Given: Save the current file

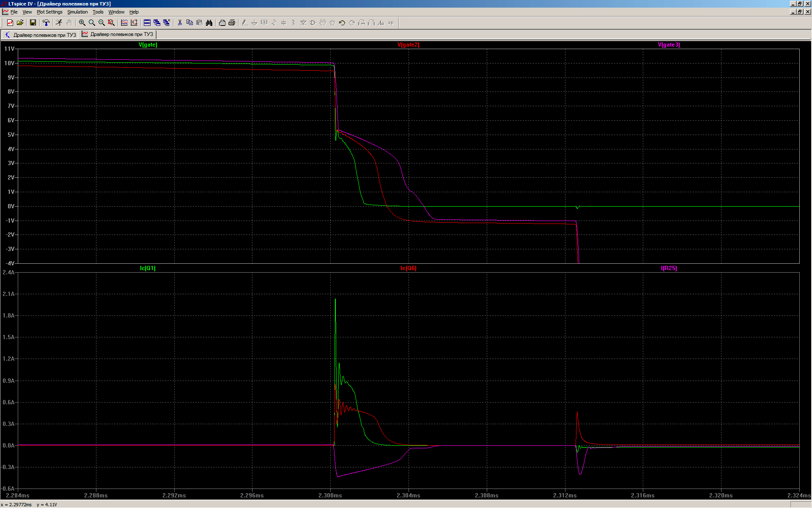Looking at the screenshot, I should (x=33, y=23).
